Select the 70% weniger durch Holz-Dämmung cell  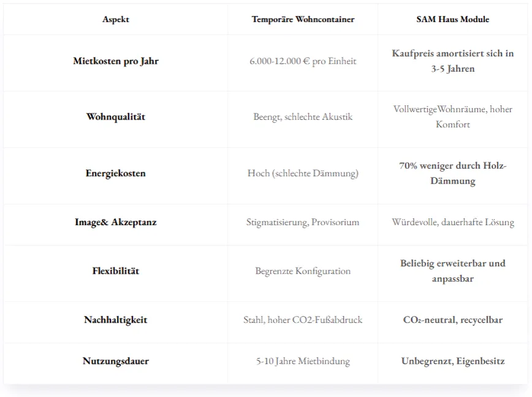tap(452, 173)
